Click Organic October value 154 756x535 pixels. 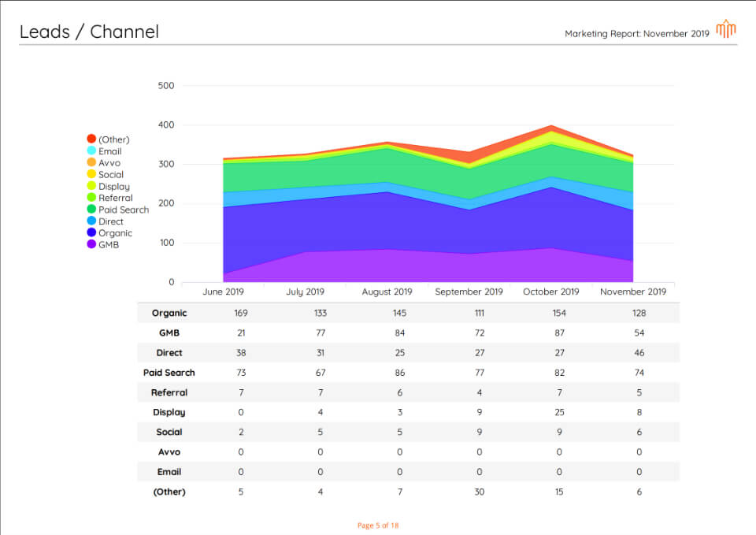click(559, 313)
